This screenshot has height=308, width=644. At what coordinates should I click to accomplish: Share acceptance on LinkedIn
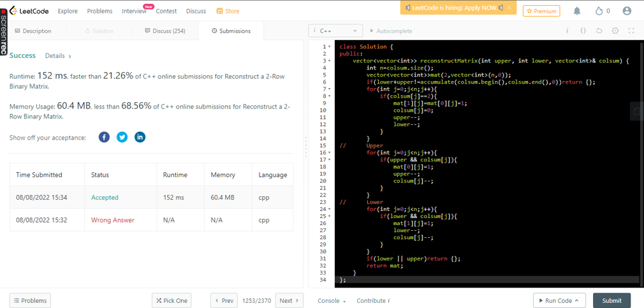(140, 138)
